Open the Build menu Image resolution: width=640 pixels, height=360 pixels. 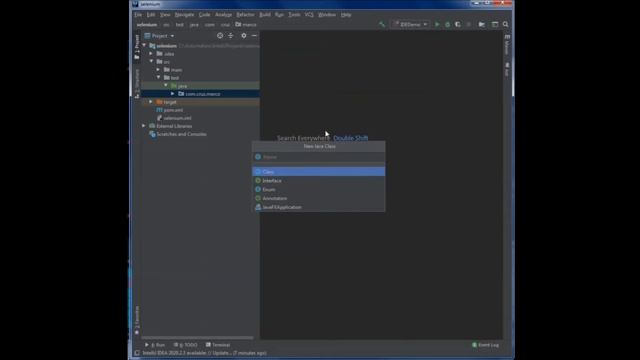pos(265,15)
